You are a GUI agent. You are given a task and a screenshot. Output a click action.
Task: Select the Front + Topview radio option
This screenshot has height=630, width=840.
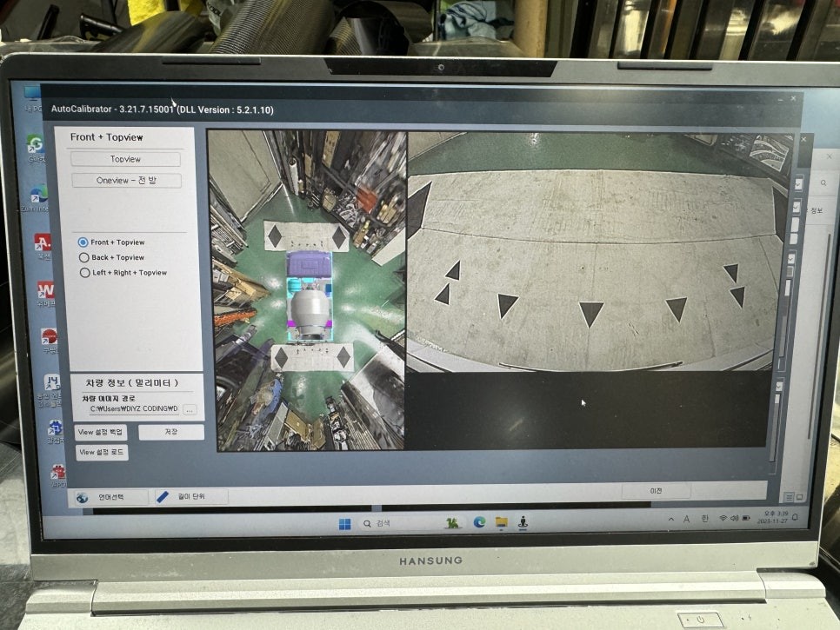pos(83,242)
